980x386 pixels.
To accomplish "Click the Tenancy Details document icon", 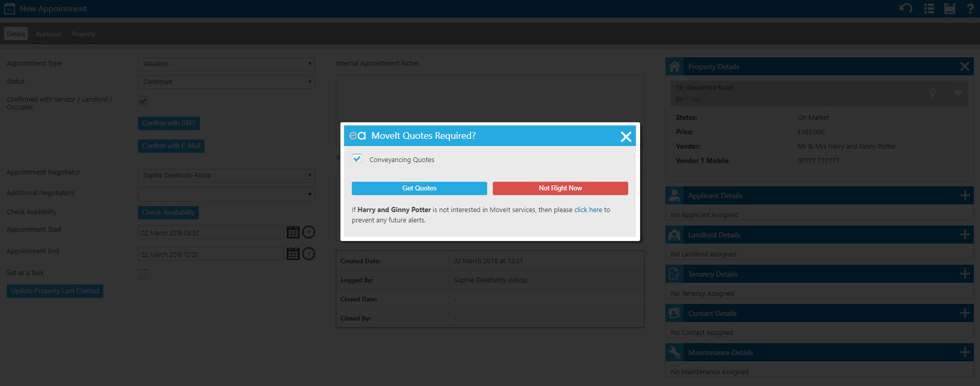I will (674, 274).
